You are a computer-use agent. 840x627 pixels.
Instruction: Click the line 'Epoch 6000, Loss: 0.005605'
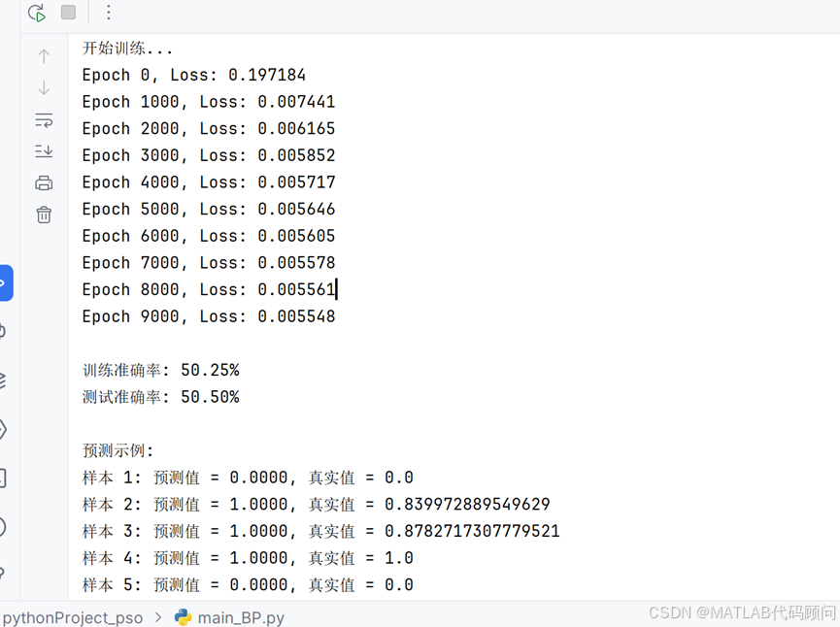coord(209,236)
